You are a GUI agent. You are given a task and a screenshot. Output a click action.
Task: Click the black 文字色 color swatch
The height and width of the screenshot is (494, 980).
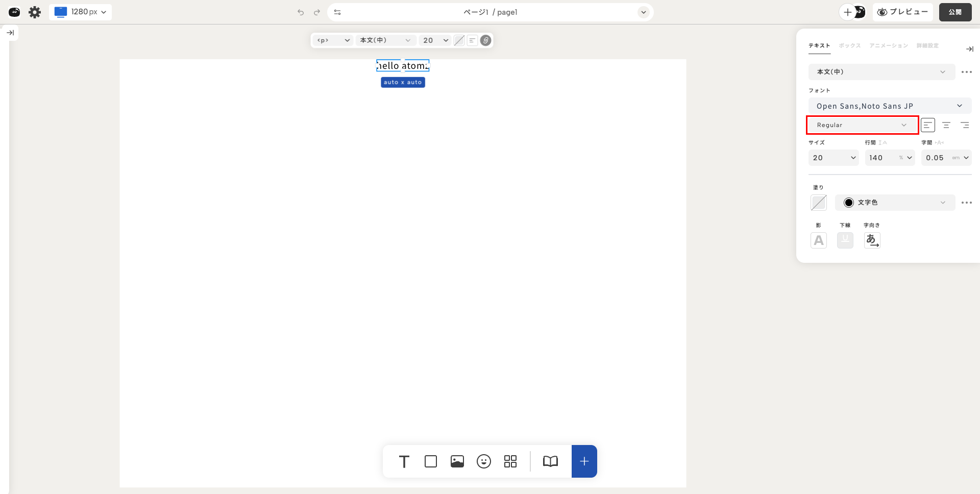[849, 203]
